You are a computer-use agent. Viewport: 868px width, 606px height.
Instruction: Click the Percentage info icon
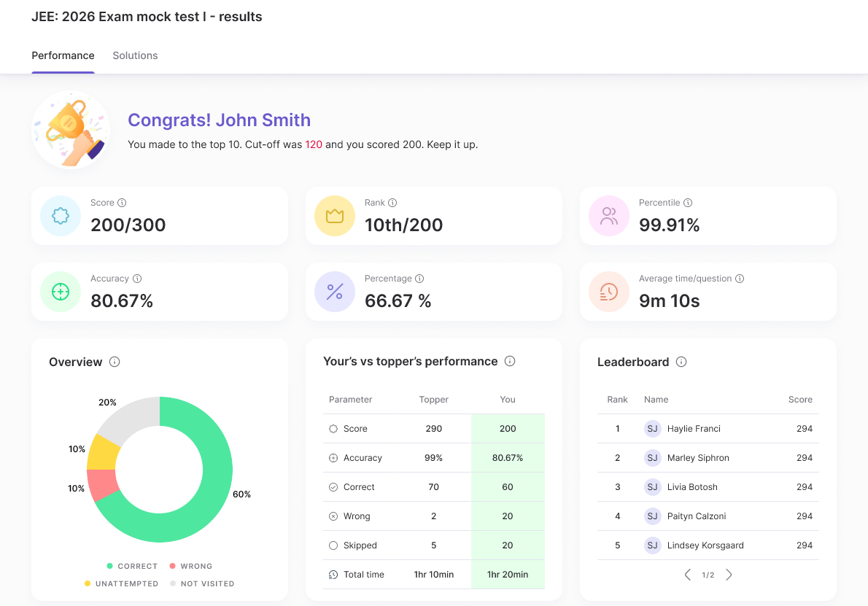pos(419,279)
